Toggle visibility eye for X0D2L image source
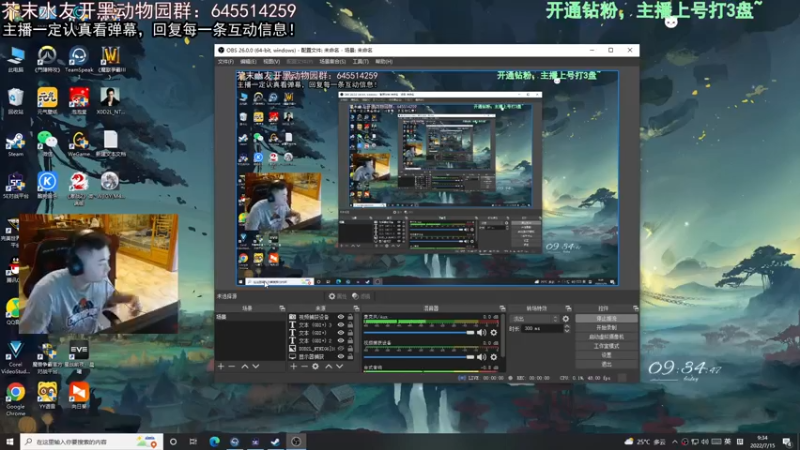800x450 pixels. point(341,348)
